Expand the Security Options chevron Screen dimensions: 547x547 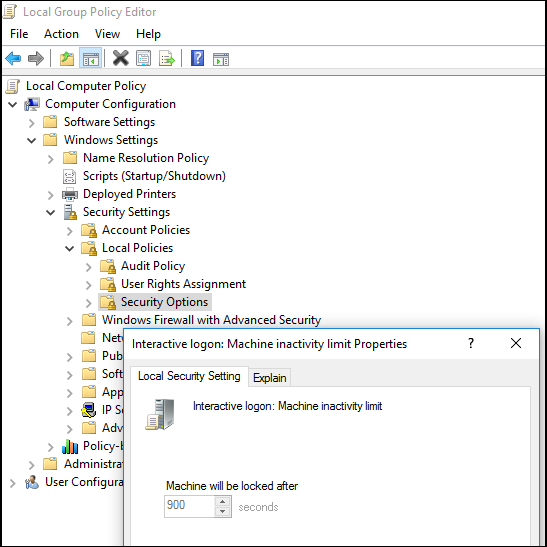[x=89, y=303]
